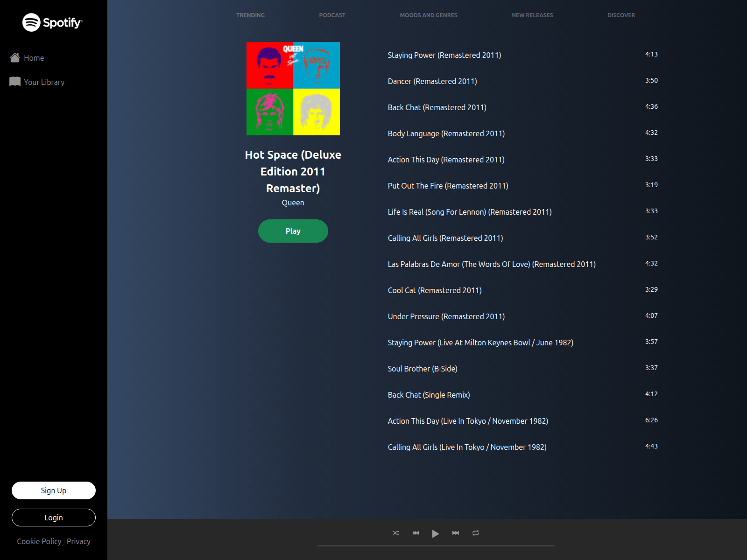Click the Spotify logo
The width and height of the screenshot is (747, 560).
pyautogui.click(x=52, y=22)
